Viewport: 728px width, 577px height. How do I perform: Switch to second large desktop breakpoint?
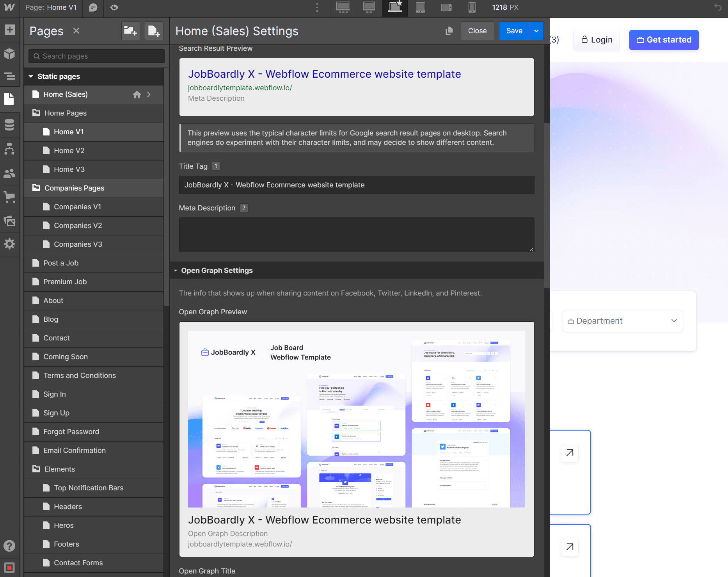tap(369, 7)
